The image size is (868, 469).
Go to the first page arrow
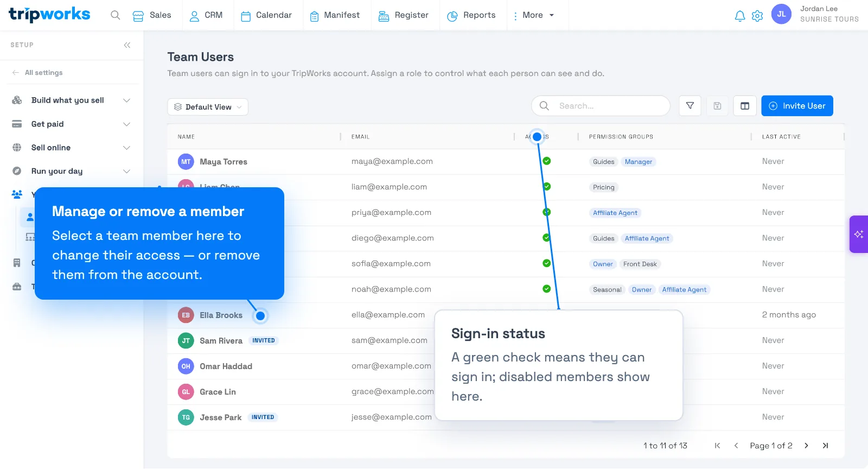click(717, 446)
